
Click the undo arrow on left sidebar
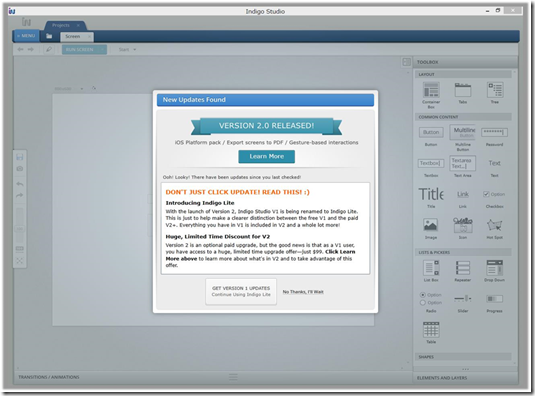point(20,184)
